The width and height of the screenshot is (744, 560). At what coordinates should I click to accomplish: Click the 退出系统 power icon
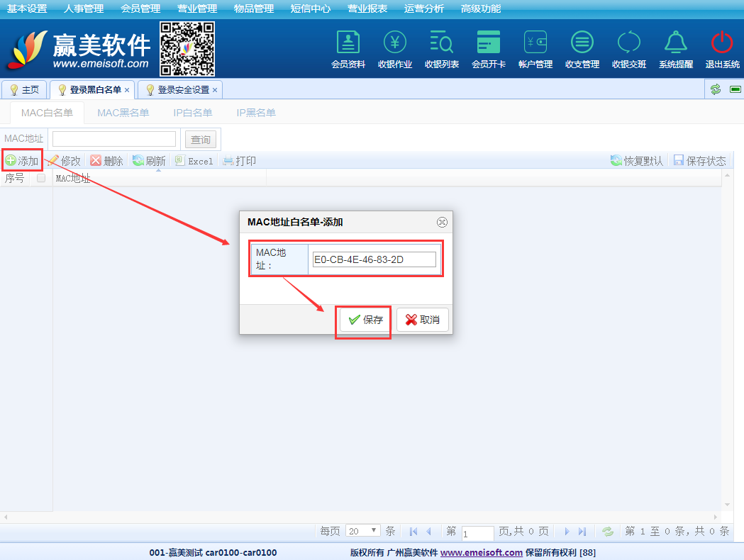722,44
